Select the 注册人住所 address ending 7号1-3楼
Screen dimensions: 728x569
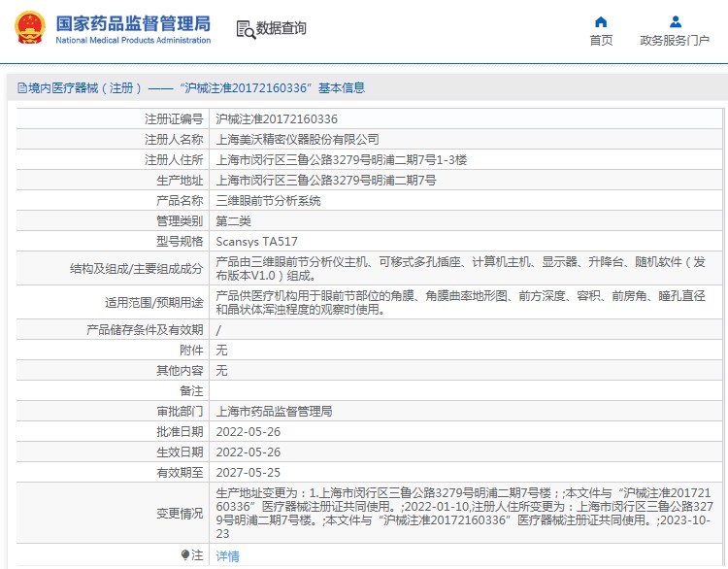[x=342, y=160]
